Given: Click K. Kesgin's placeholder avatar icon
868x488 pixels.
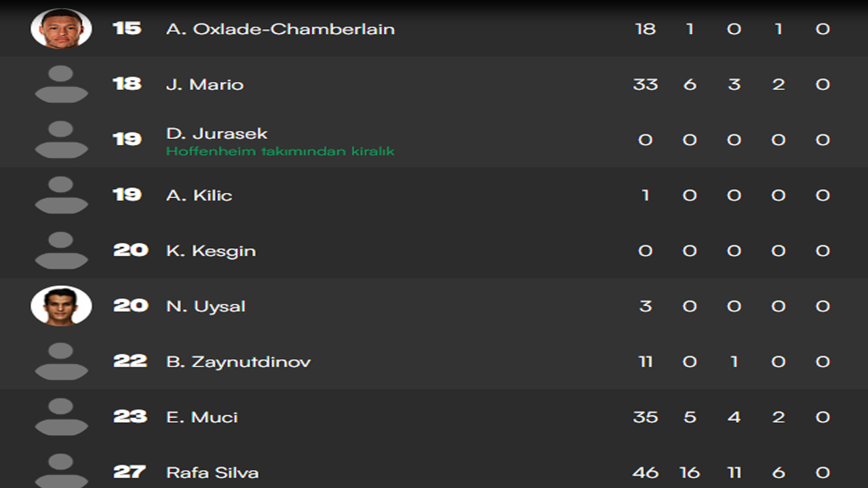Looking at the screenshot, I should (x=61, y=251).
